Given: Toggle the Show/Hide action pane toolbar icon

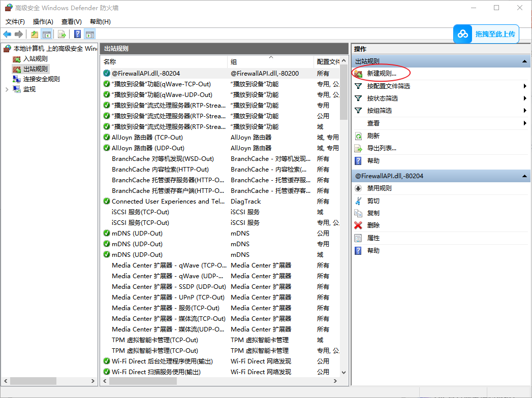Looking at the screenshot, I should 90,34.
